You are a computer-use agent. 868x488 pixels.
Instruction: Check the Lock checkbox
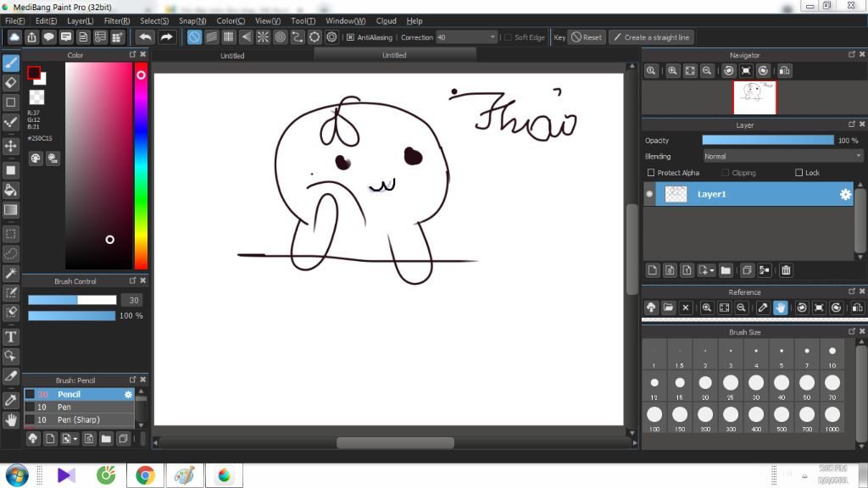click(798, 173)
